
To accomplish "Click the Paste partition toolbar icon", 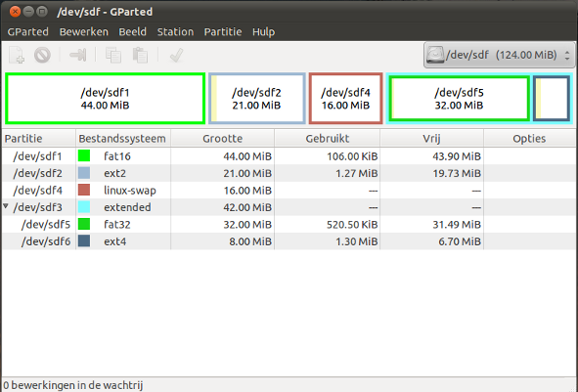I will 140,56.
